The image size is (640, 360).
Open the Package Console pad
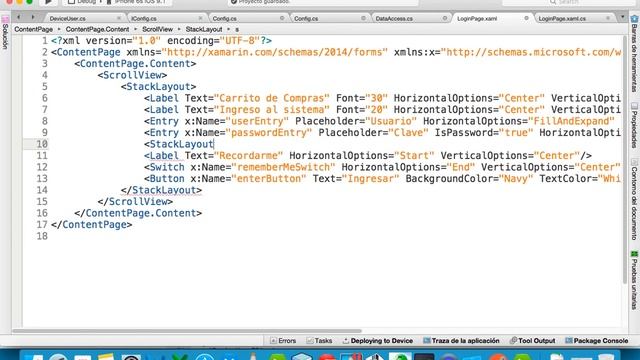pyautogui.click(x=597, y=341)
